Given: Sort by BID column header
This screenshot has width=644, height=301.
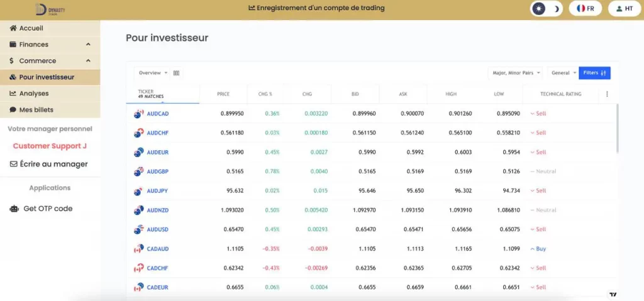Looking at the screenshot, I should pos(355,94).
